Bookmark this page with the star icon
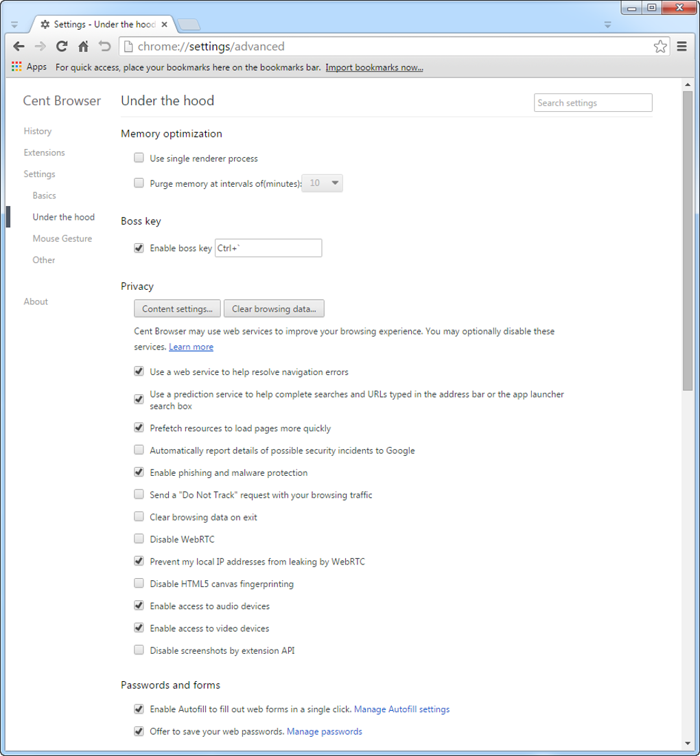 [x=660, y=46]
